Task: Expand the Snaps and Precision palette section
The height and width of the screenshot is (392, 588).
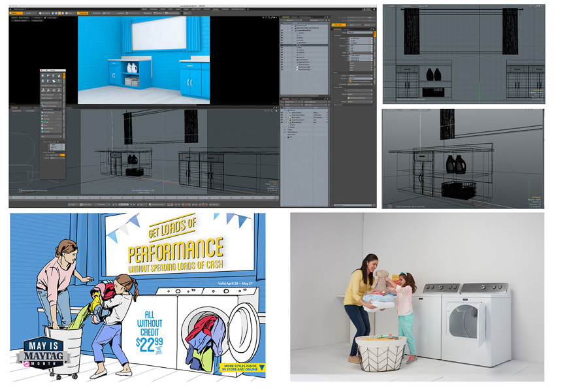Action: 52,103
